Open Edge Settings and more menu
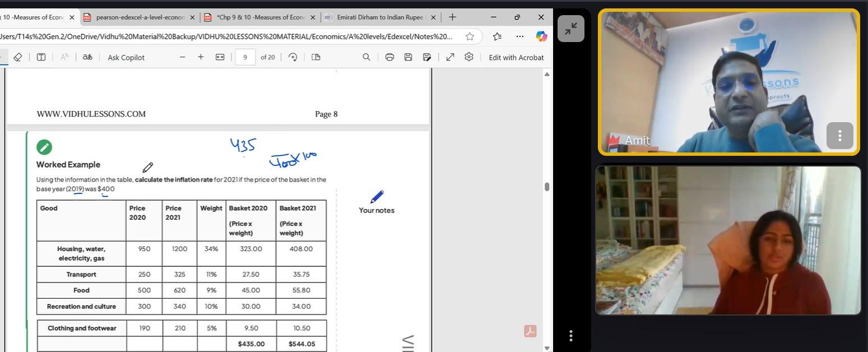This screenshot has height=352, width=868. coord(520,36)
